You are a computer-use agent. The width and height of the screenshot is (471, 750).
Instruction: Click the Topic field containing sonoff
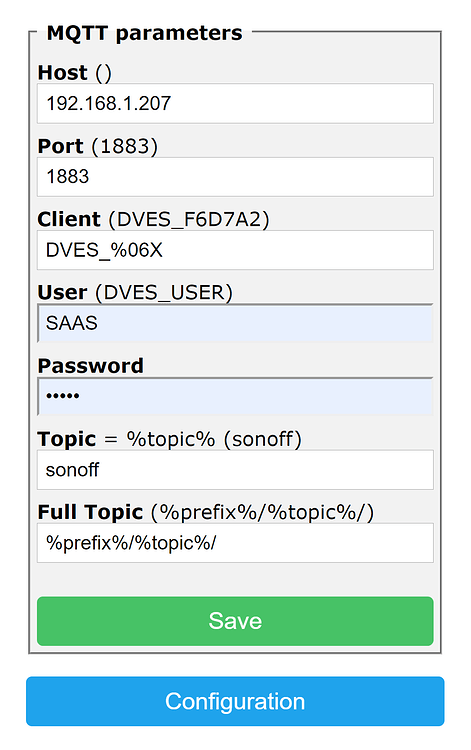[235, 469]
